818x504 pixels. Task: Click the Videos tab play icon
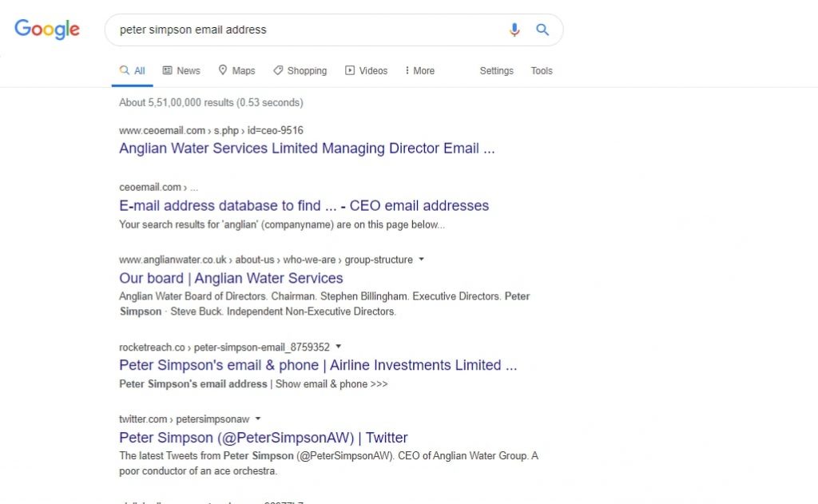coord(350,70)
